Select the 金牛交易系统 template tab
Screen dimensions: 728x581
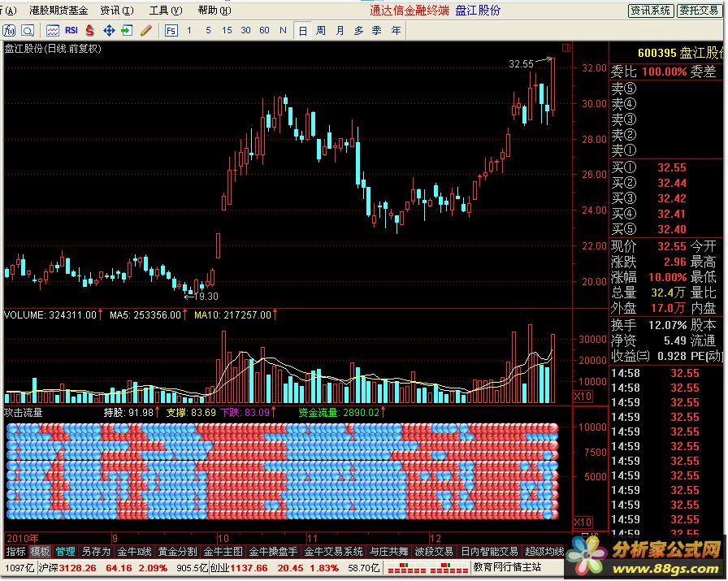click(333, 552)
